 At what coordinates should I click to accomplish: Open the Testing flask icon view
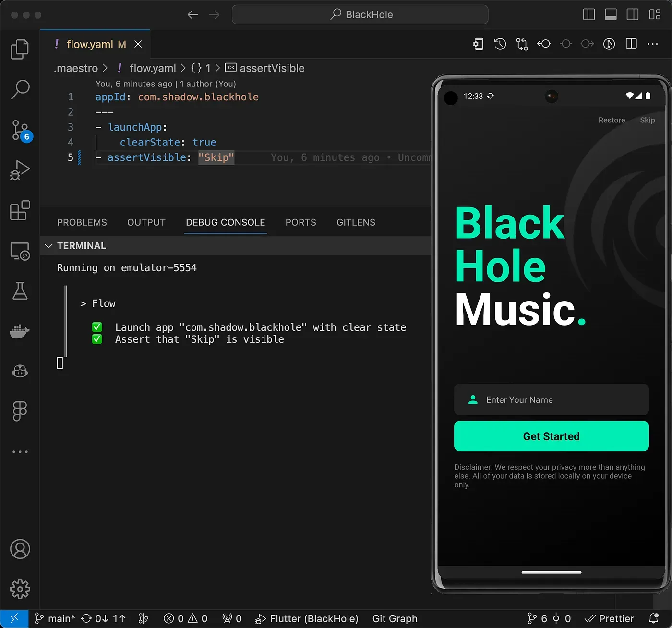(20, 291)
